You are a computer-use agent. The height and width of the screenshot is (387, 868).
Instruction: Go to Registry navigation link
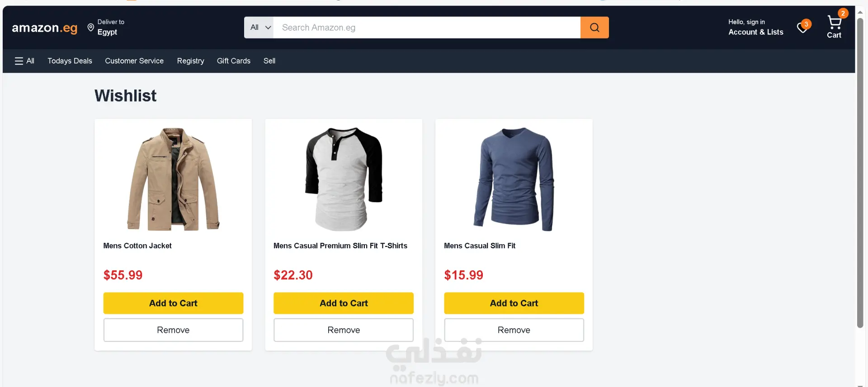[190, 61]
